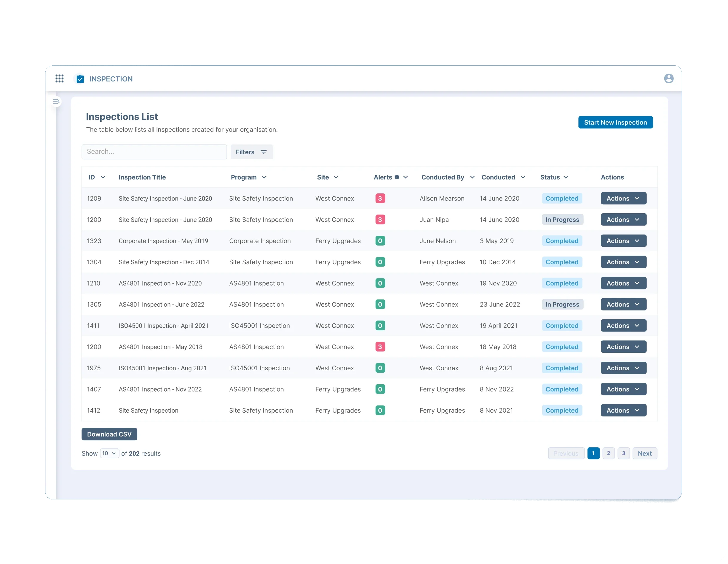Click the Next pagination button
728x564 pixels.
pos(645,453)
